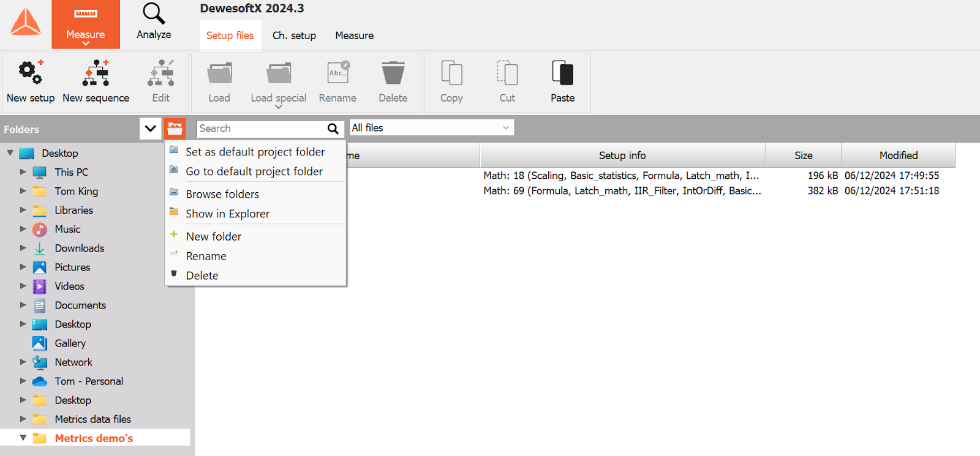980x456 pixels.
Task: Expand the Metrics data files node
Action: tap(23, 419)
